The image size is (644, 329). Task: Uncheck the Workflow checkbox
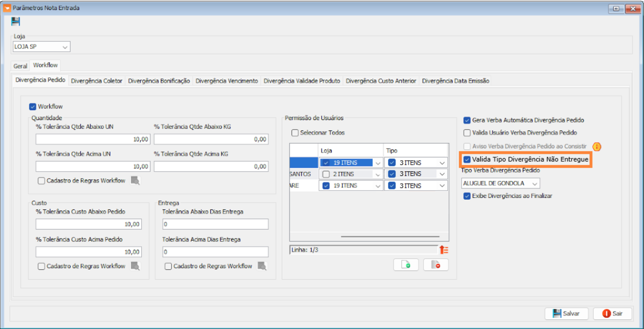point(33,107)
